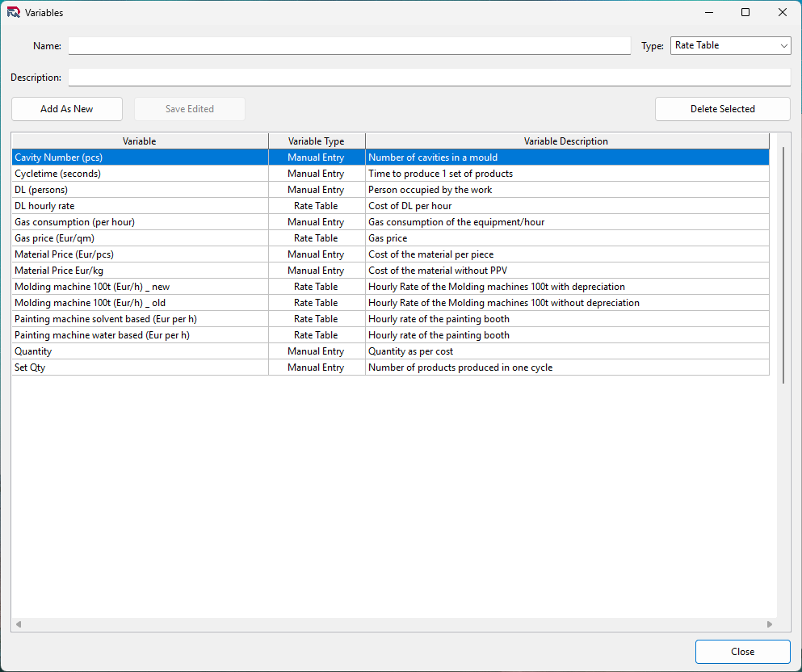802x672 pixels.
Task: Maximize the Variables window
Action: (x=745, y=12)
